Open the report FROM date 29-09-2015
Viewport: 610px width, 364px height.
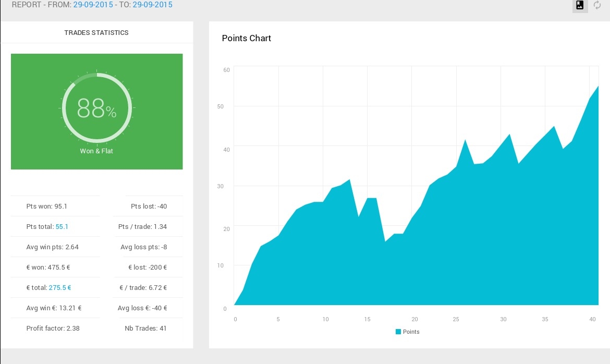coord(93,5)
